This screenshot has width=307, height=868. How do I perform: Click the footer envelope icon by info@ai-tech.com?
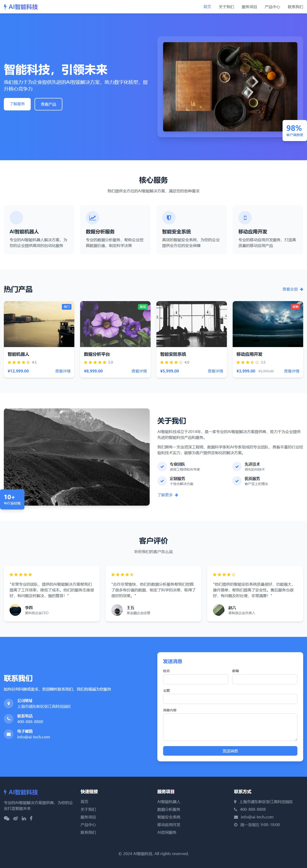coord(236,817)
